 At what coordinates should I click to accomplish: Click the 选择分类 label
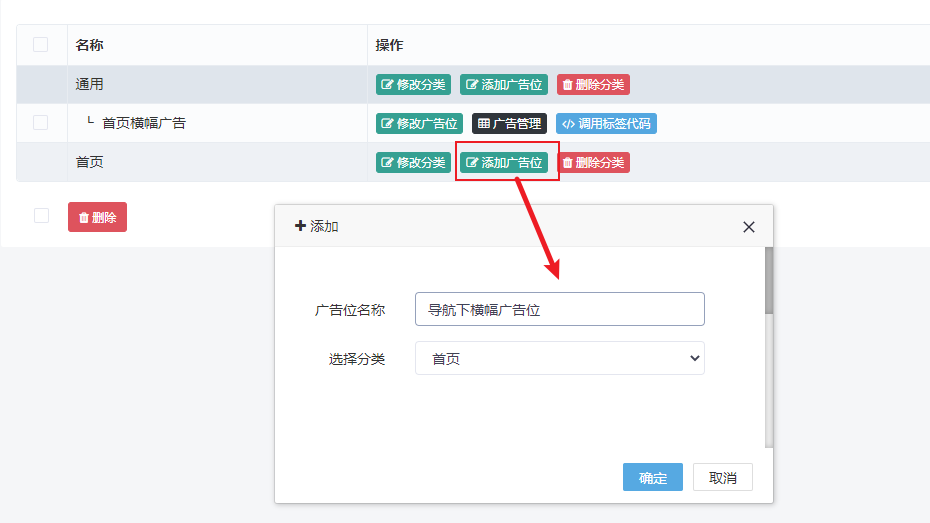[x=357, y=359]
